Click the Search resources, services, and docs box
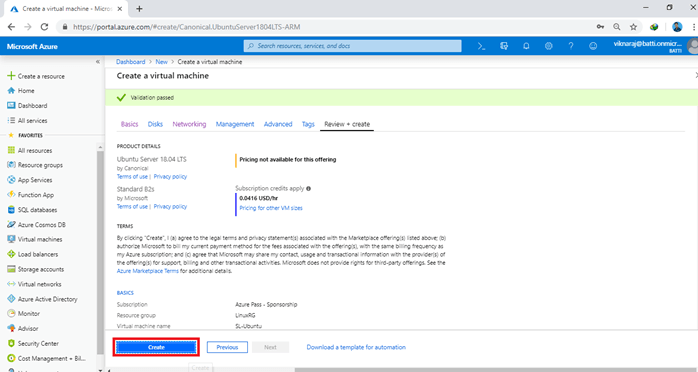698x372 pixels. point(353,46)
